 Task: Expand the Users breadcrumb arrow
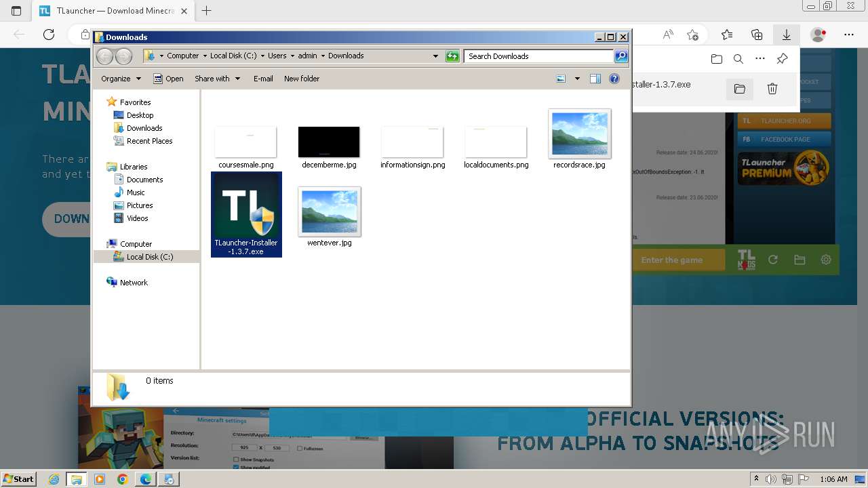coord(291,56)
